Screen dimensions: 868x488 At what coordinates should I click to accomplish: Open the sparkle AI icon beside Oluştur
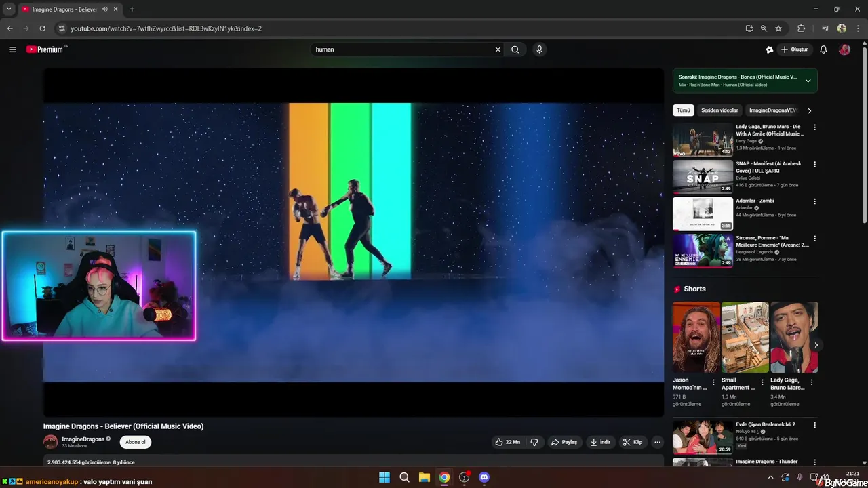pyautogui.click(x=769, y=49)
